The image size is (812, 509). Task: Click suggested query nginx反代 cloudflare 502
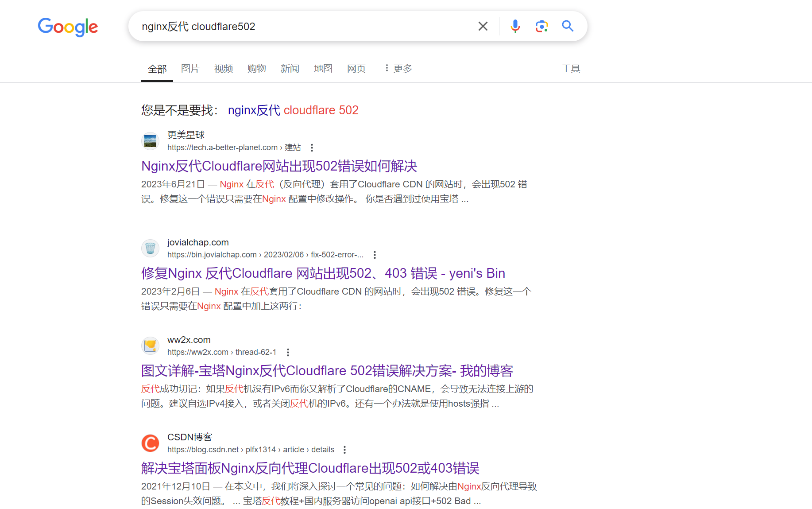point(293,110)
